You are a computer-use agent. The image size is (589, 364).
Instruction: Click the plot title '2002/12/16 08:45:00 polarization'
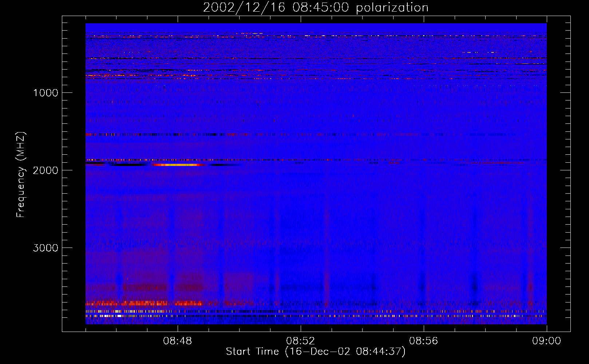pos(316,8)
